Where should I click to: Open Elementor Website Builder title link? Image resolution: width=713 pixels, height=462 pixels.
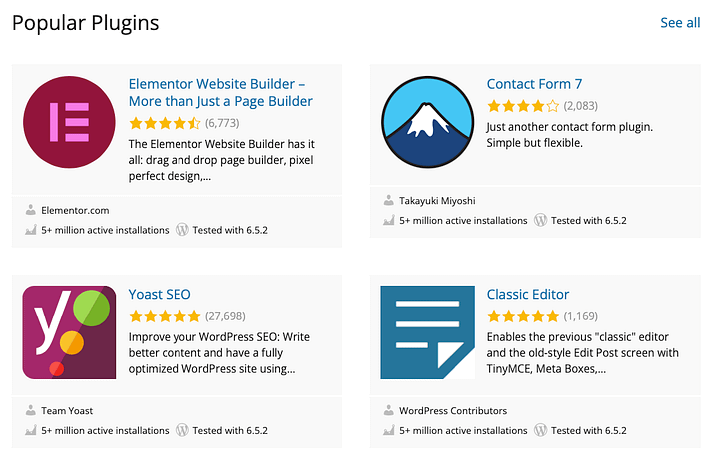coord(221,92)
